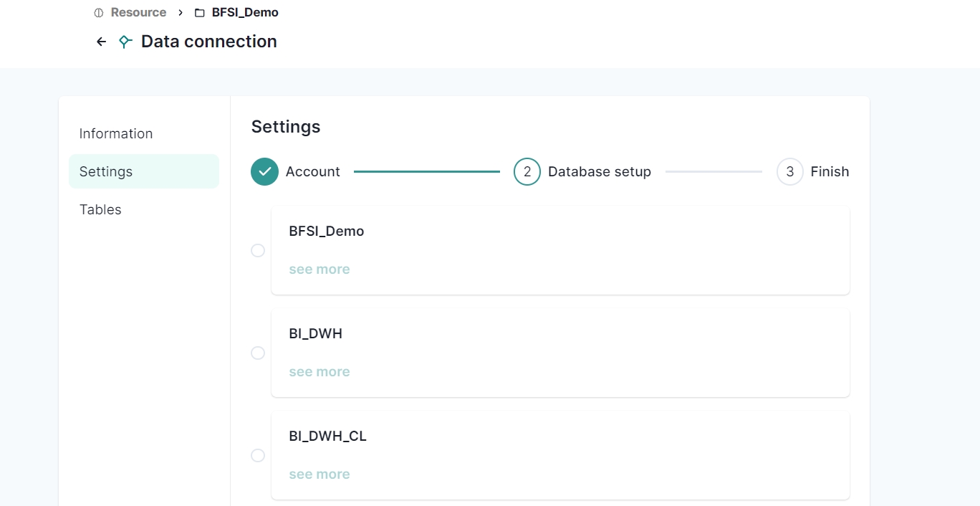This screenshot has height=506, width=980.
Task: Choose the BI_DWH_CL radio option
Action: pyautogui.click(x=258, y=456)
